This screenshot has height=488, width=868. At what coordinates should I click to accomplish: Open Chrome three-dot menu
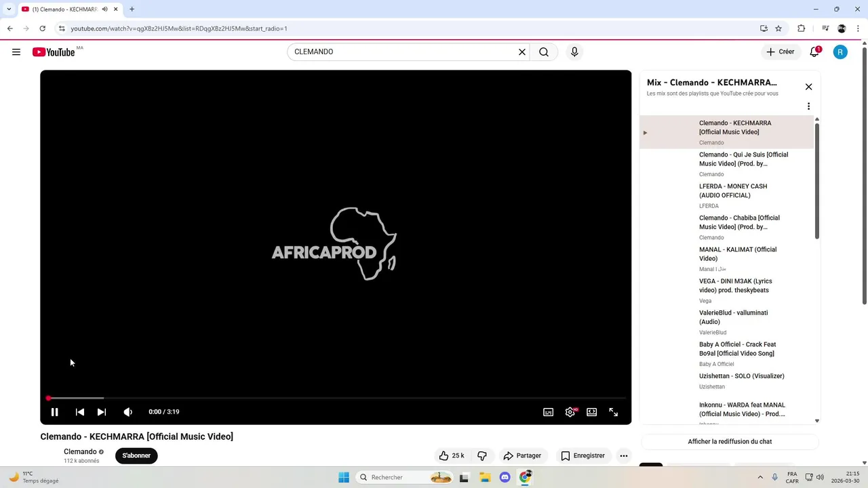(x=858, y=28)
